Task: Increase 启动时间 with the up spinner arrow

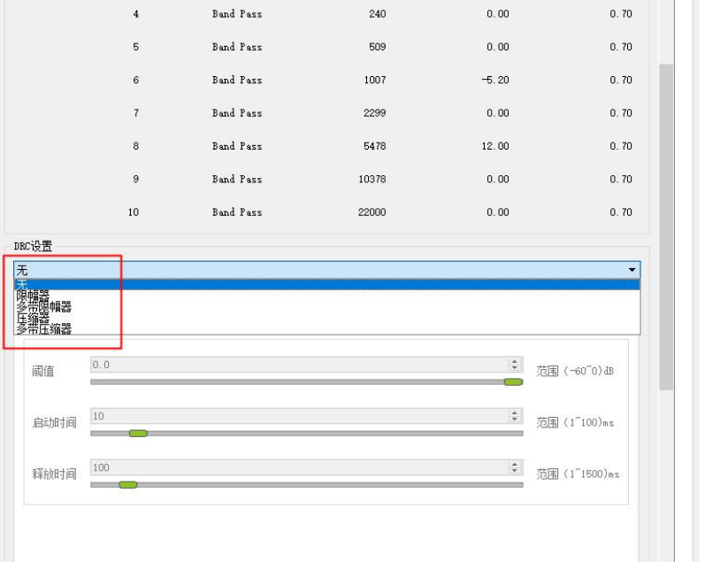Action: click(515, 412)
